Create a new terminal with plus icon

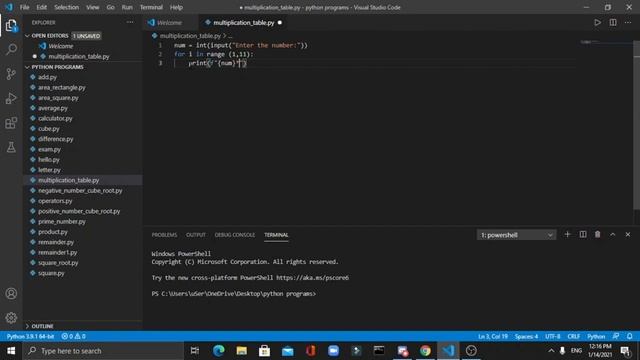click(x=567, y=234)
